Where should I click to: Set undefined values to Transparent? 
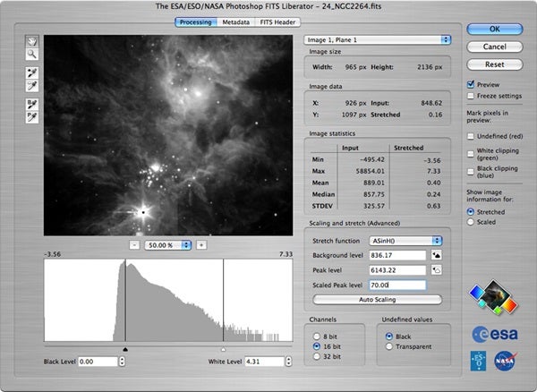tap(389, 346)
